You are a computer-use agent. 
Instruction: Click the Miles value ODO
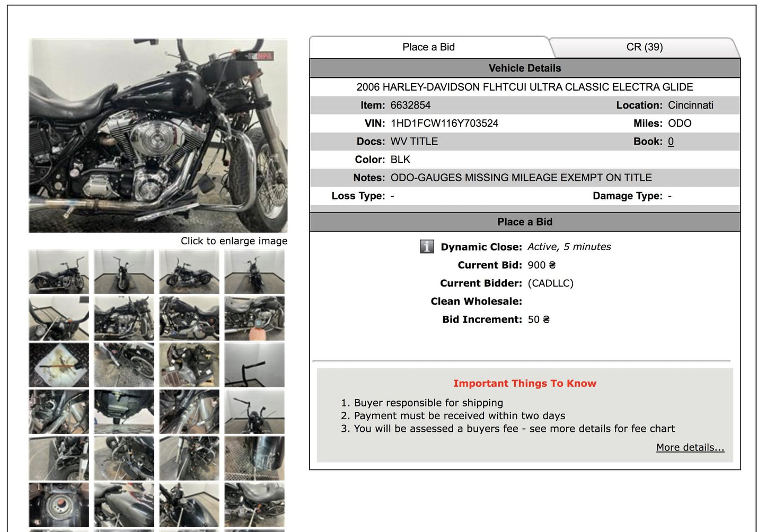point(680,123)
